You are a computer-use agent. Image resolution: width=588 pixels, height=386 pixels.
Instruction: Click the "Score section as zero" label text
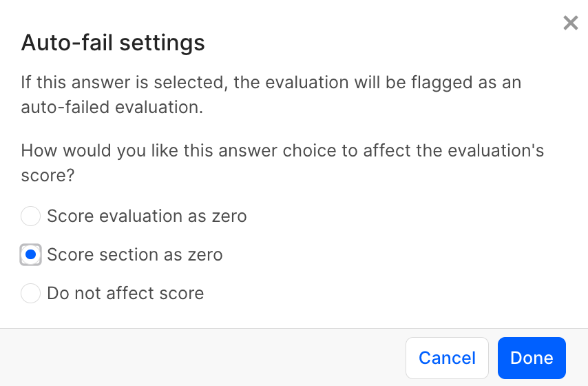pos(135,255)
